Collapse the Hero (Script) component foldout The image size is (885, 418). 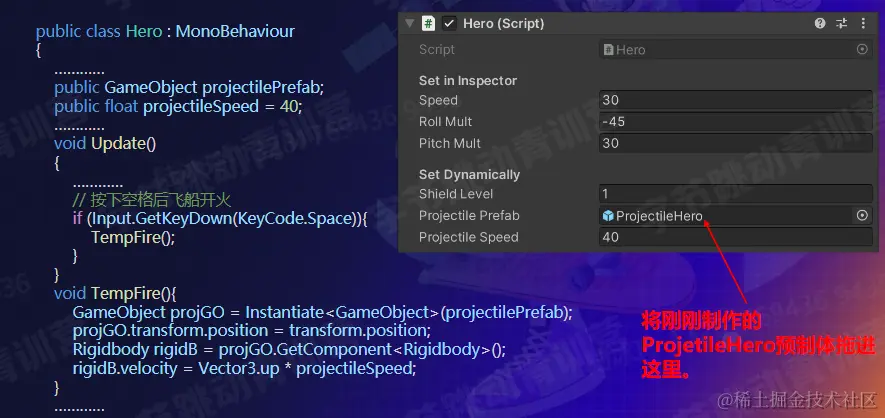409,23
